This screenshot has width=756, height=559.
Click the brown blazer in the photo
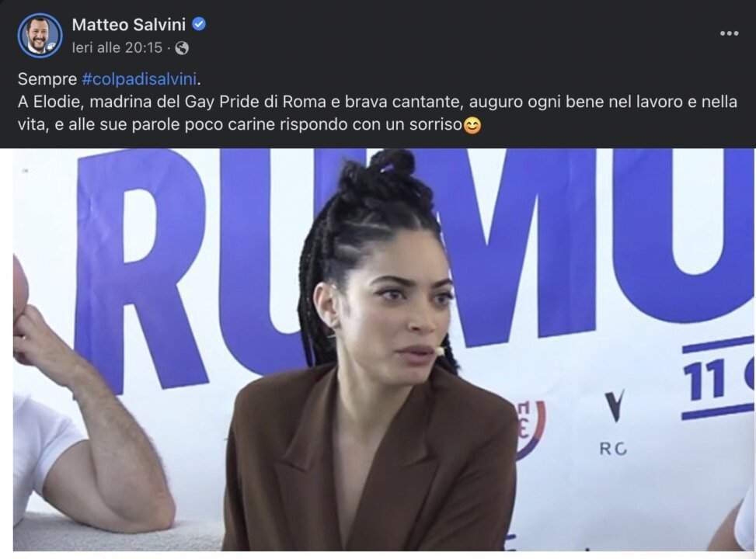371,463
